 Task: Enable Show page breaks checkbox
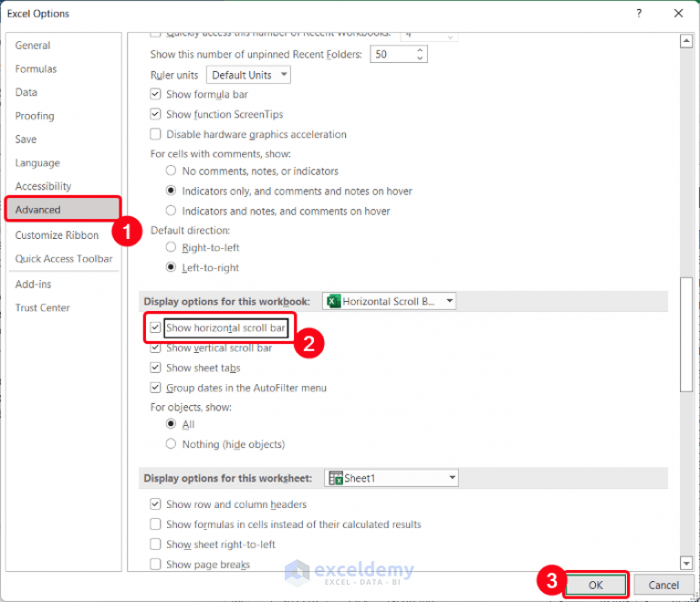click(x=155, y=564)
